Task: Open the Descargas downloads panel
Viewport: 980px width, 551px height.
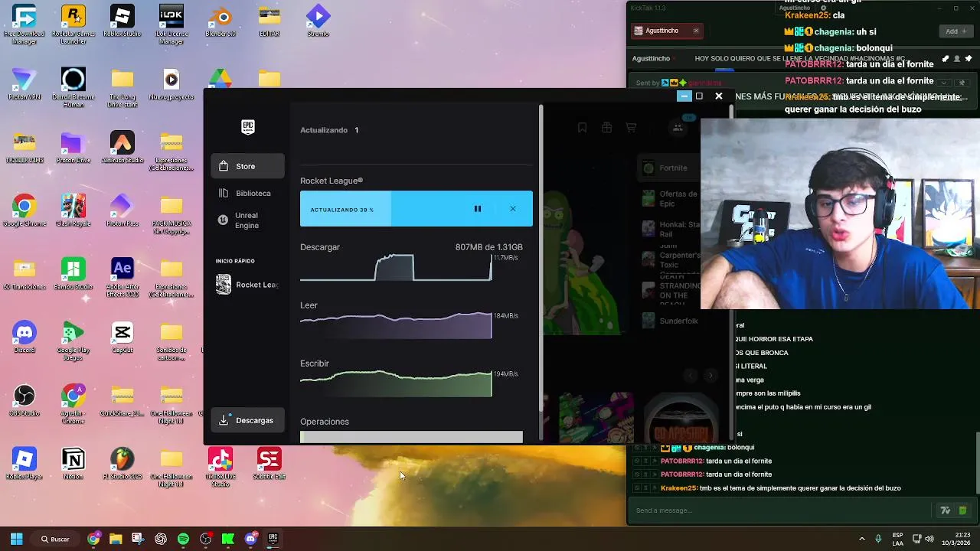Action: [x=247, y=420]
